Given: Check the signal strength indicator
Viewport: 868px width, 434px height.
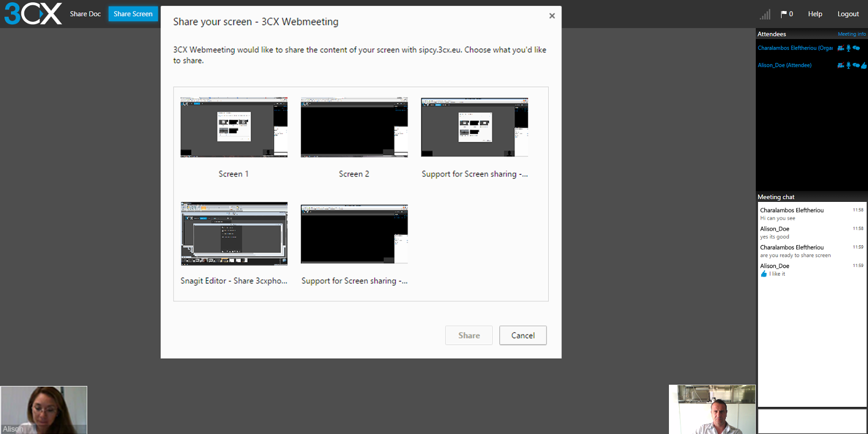Looking at the screenshot, I should [765, 14].
